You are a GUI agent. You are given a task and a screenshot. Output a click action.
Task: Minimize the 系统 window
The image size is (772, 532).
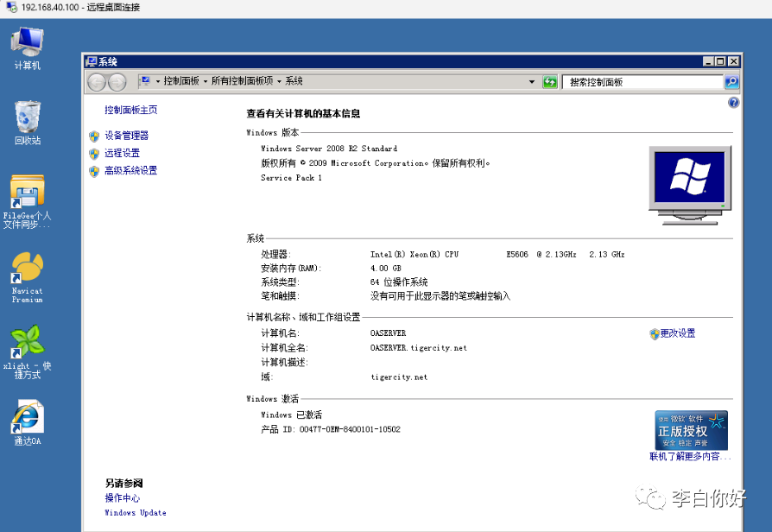(708, 61)
